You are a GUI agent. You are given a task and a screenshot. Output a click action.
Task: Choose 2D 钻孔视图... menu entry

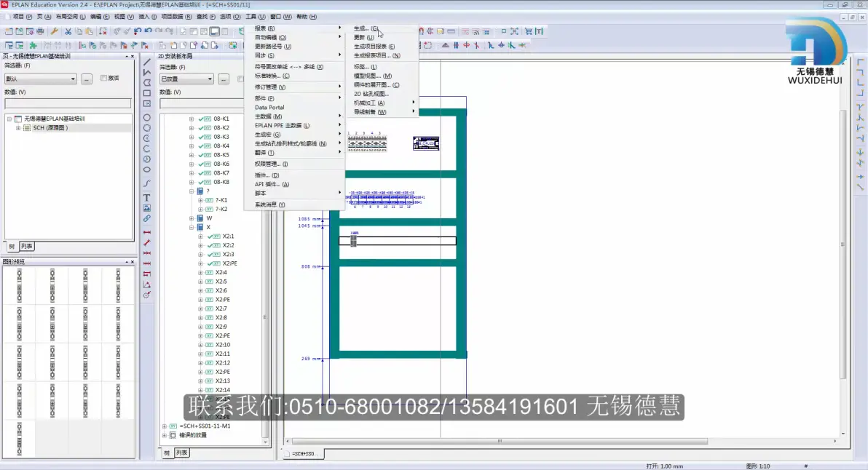(x=371, y=94)
